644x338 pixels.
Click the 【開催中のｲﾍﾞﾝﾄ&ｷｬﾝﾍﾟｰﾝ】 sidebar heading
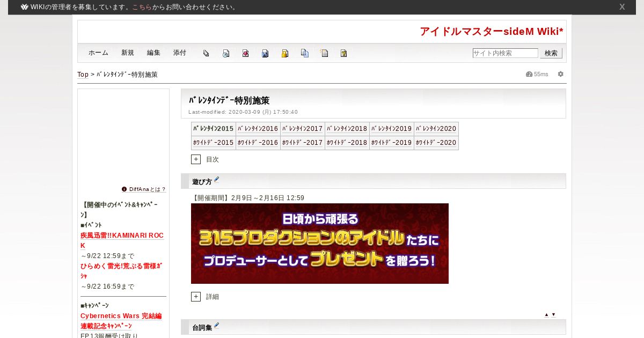(119, 210)
